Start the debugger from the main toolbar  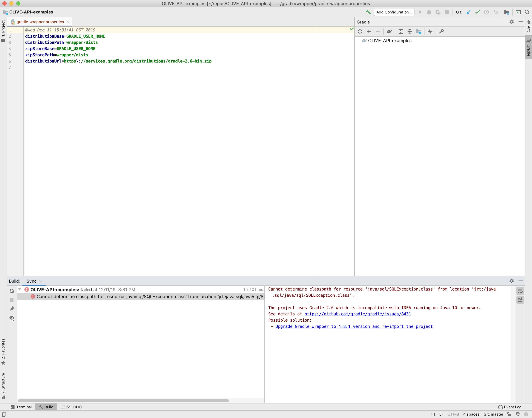click(429, 12)
